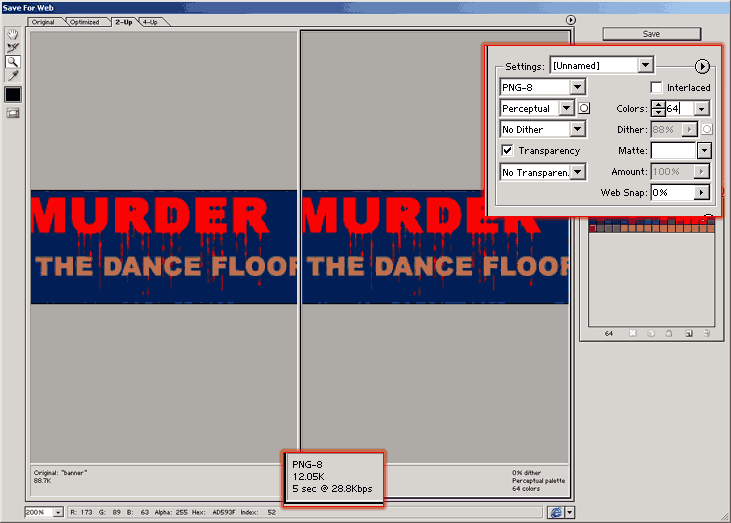Open the black eyedropper color box
731x523 pixels.
(13, 95)
